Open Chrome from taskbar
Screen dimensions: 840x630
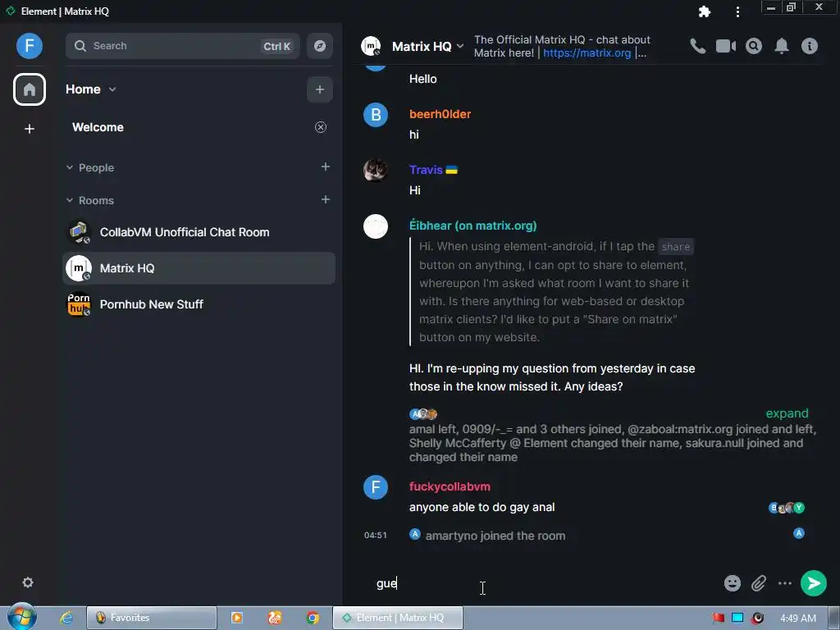click(313, 618)
